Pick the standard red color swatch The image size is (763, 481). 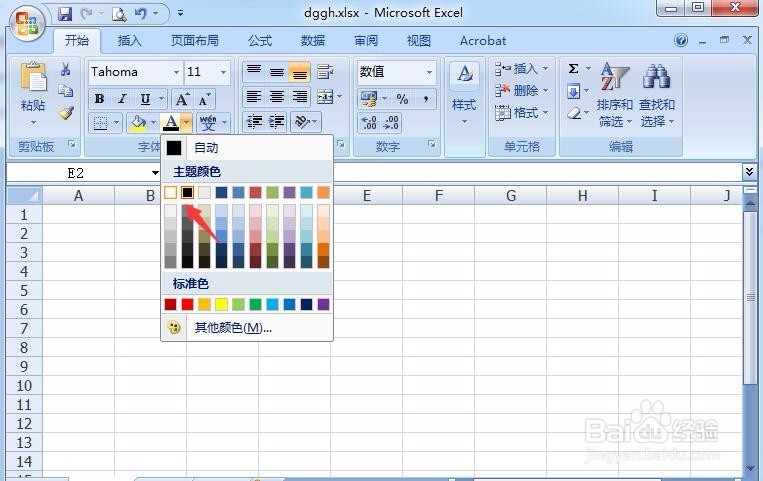pos(187,304)
